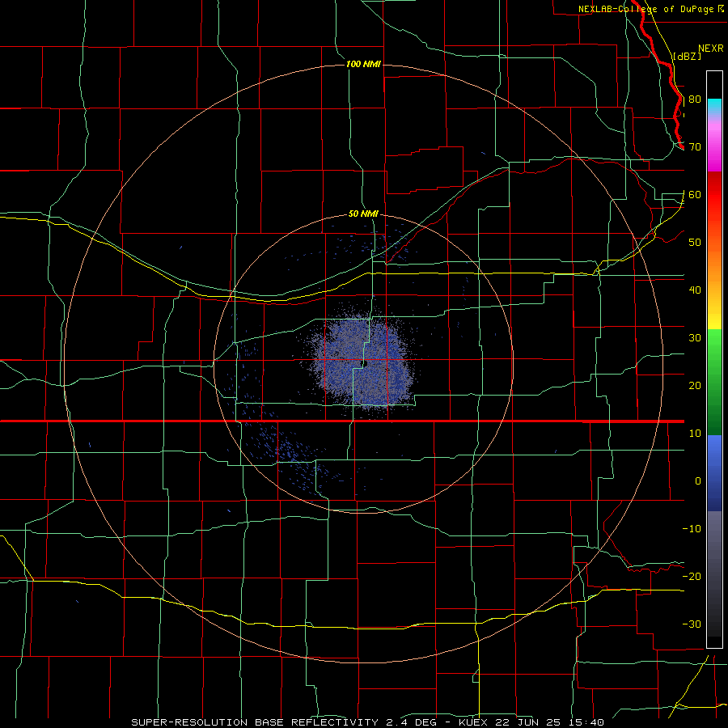Click the -10 dBZ scale value
This screenshot has width=728, height=728.
(x=692, y=529)
